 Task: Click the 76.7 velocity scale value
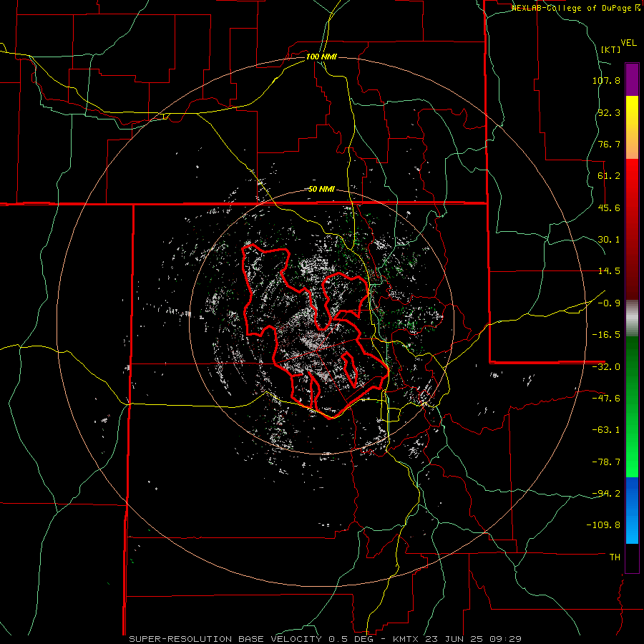[x=609, y=144]
